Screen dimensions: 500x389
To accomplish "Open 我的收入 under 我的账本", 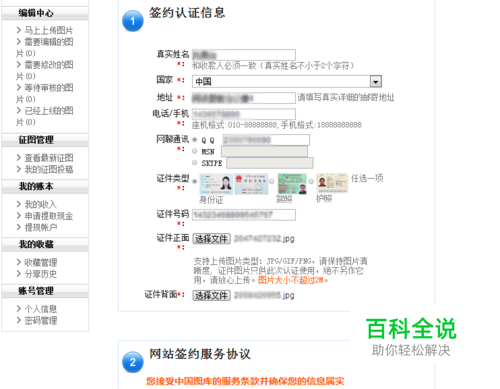I will tap(41, 204).
